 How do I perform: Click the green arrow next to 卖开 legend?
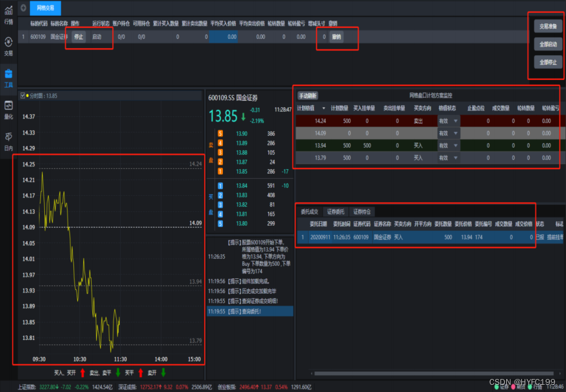point(164,372)
